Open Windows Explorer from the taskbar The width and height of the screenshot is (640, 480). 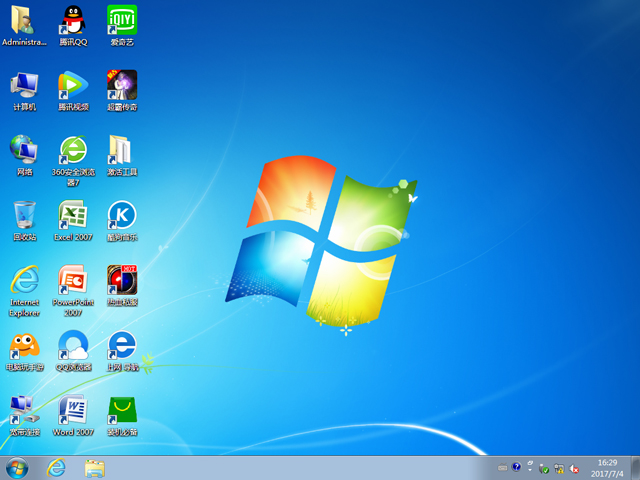95,467
